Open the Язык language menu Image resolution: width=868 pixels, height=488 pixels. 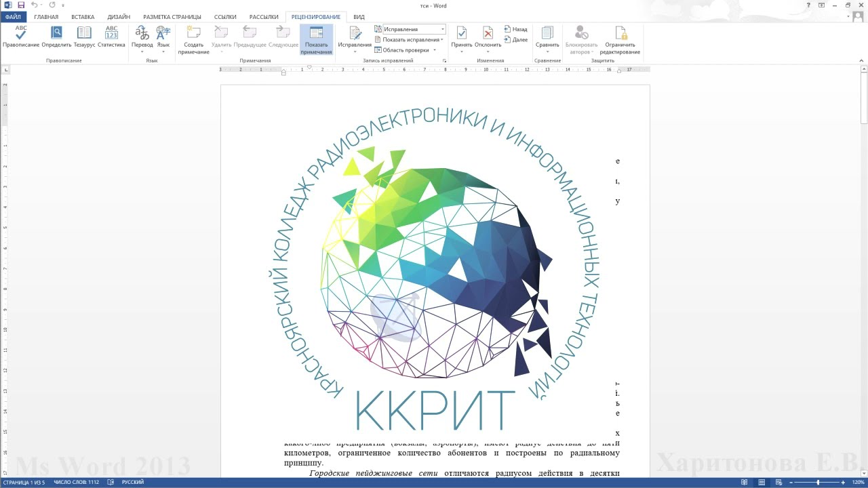(163, 39)
